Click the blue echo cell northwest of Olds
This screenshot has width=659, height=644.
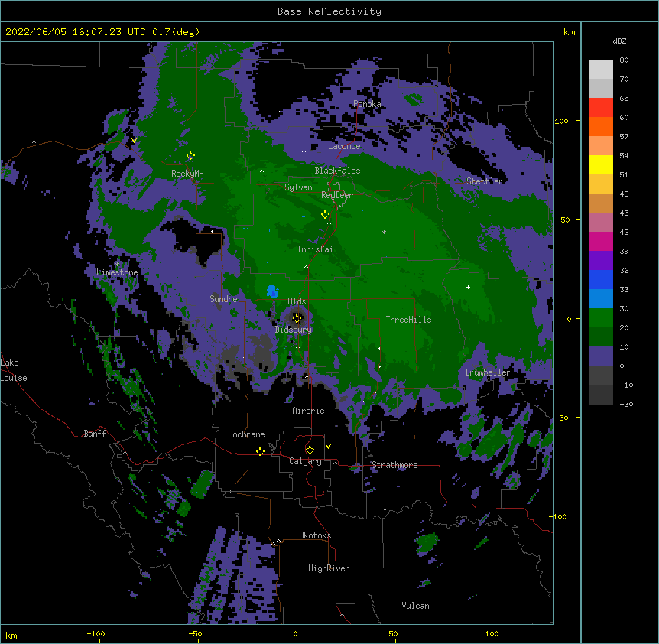tap(273, 291)
